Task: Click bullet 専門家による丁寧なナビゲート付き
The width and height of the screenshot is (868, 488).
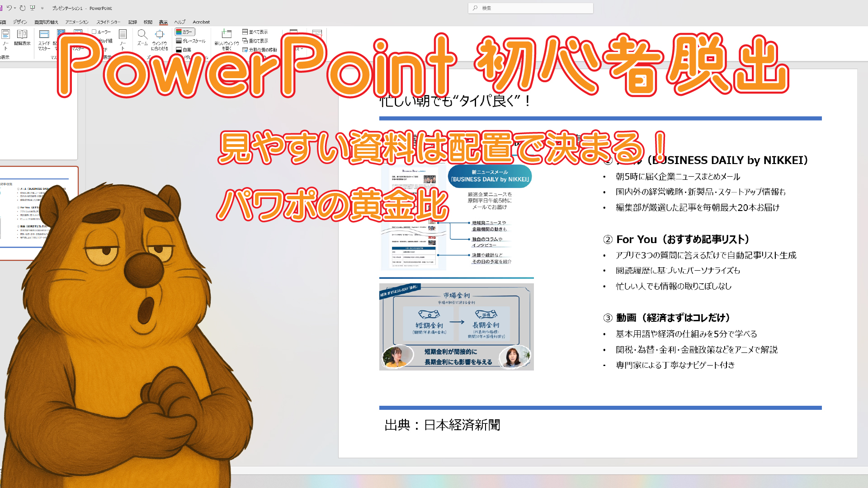Action: coord(675,365)
